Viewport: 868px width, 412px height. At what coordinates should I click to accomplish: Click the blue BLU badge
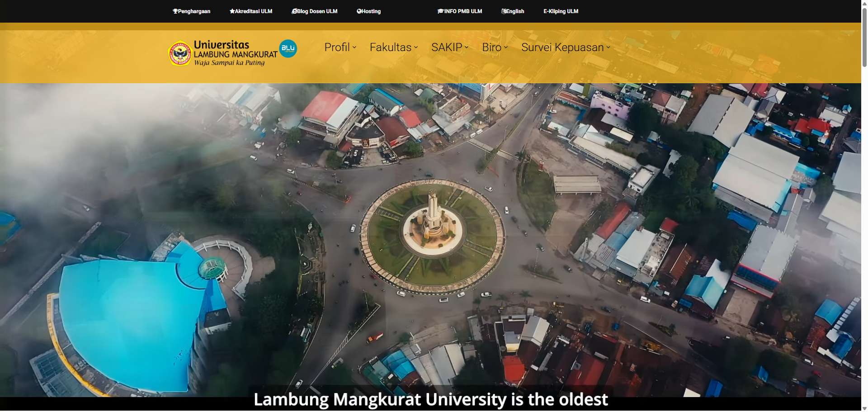click(288, 48)
